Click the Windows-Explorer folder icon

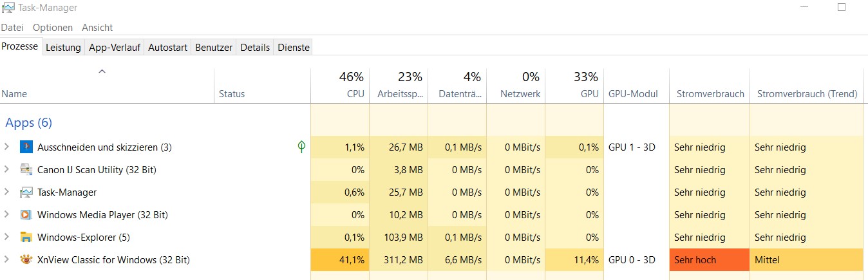click(26, 238)
